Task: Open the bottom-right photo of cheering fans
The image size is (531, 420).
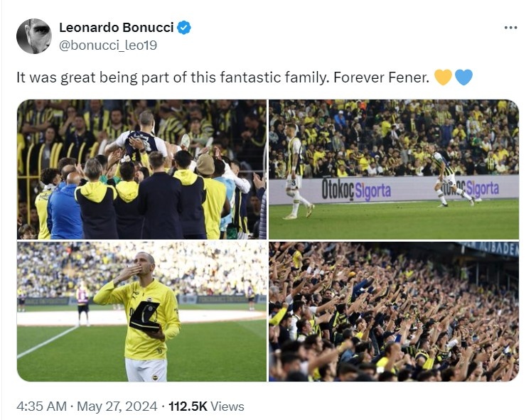Action: 394,311
